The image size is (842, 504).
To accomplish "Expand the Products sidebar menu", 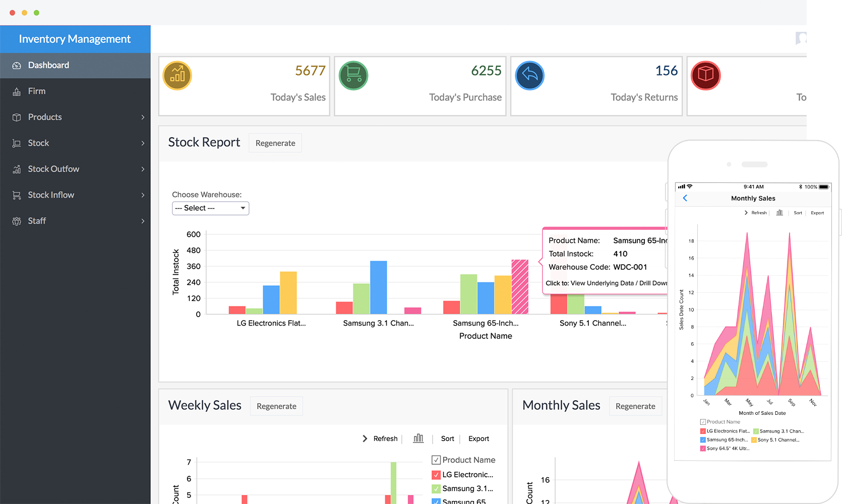I will click(x=76, y=117).
